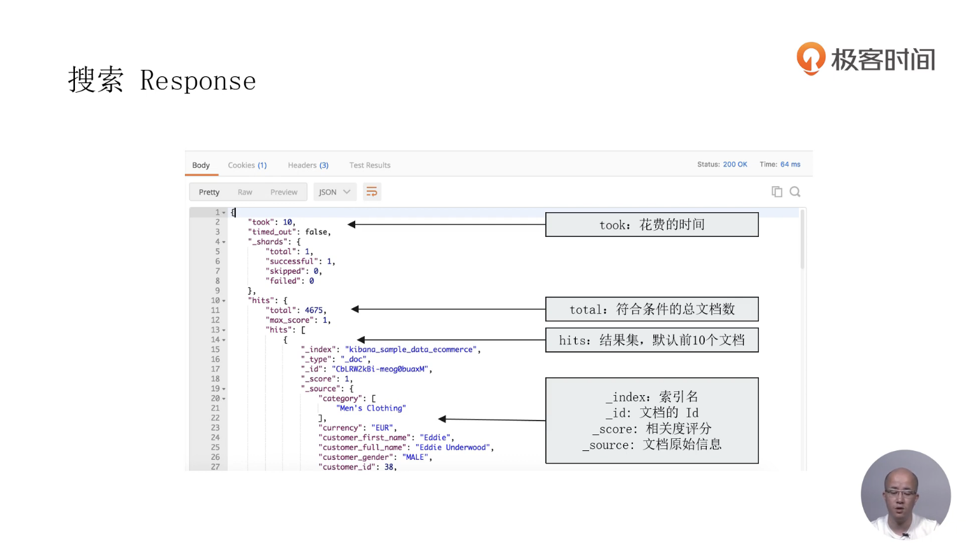
Task: Collapse the hits array at line 13
Action: pyautogui.click(x=224, y=330)
